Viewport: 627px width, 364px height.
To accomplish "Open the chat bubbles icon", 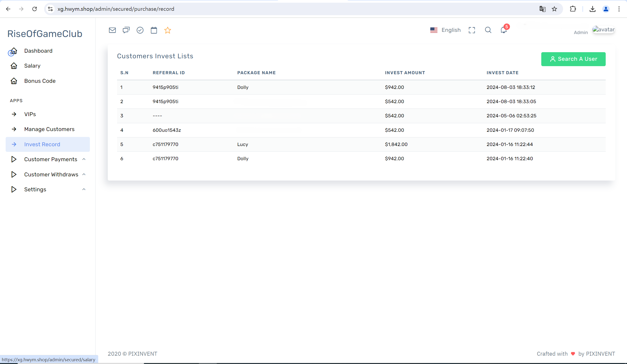I will (126, 30).
